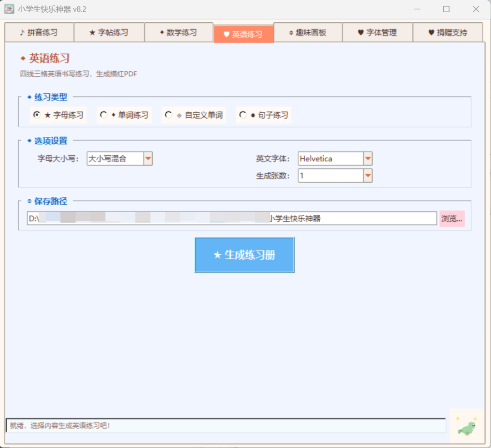Open the 捐赠支持 tab
491x448 pixels.
tap(448, 32)
